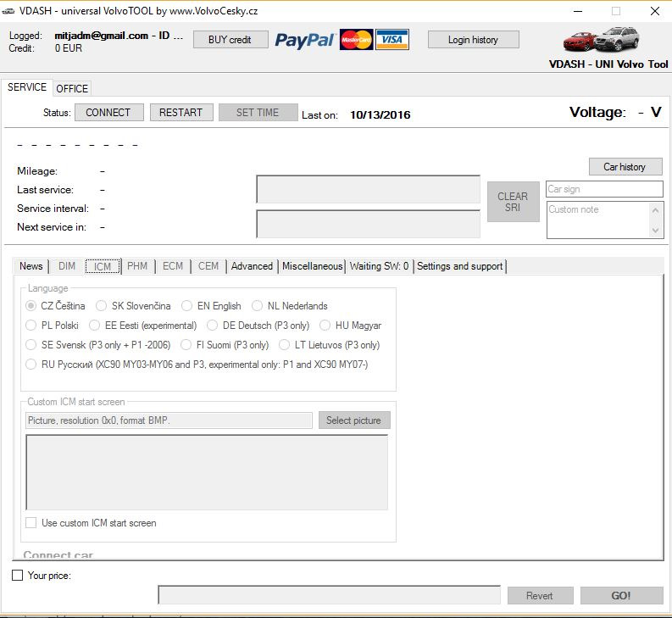Click the VISA card logo
Viewport: 672px width, 618px height.
[x=392, y=40]
